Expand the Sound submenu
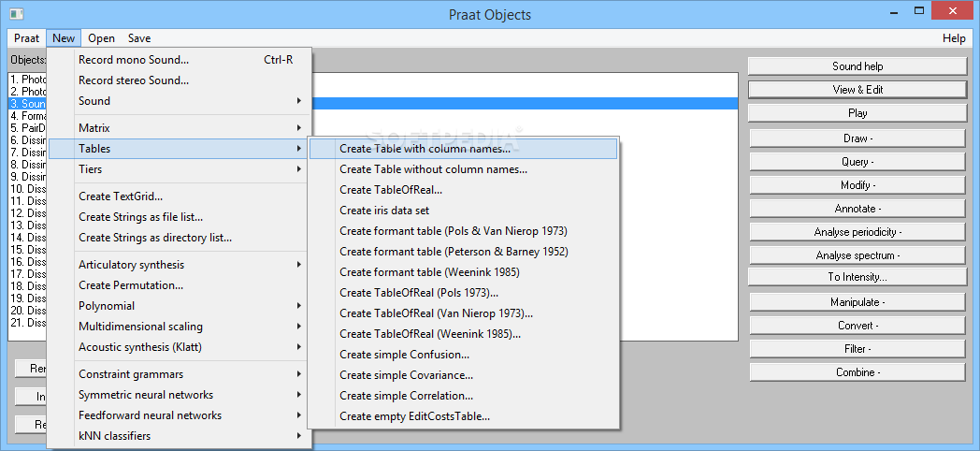 (x=180, y=101)
